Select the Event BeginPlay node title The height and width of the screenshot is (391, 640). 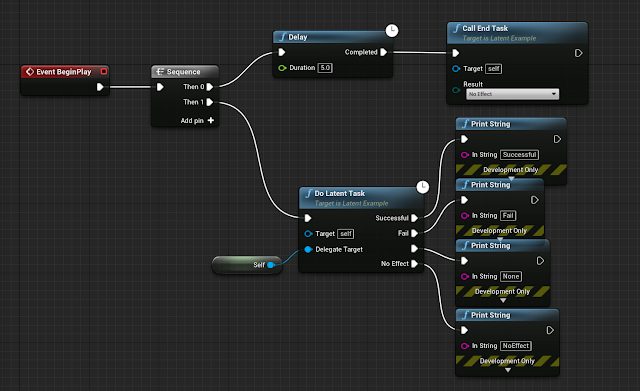[x=64, y=72]
